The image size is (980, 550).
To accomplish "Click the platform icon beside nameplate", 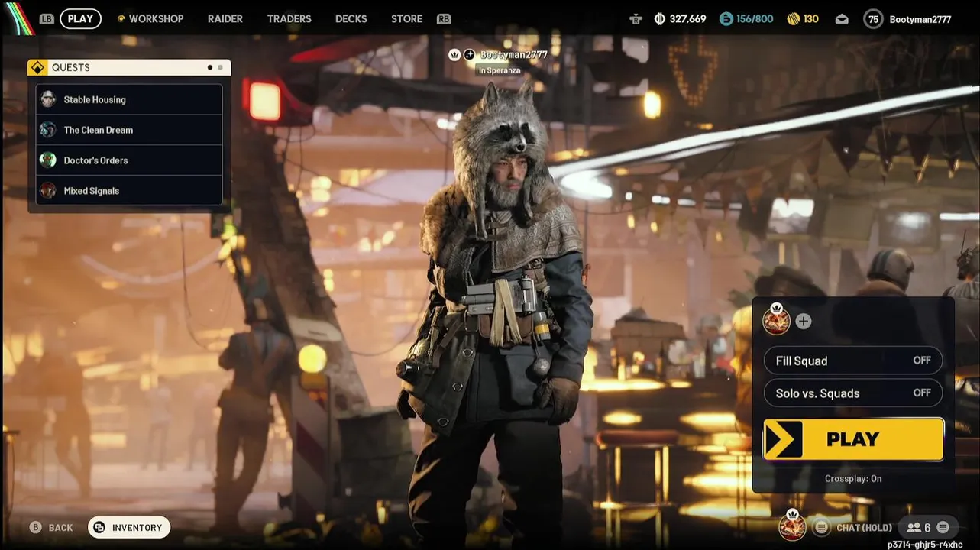I will tap(469, 55).
